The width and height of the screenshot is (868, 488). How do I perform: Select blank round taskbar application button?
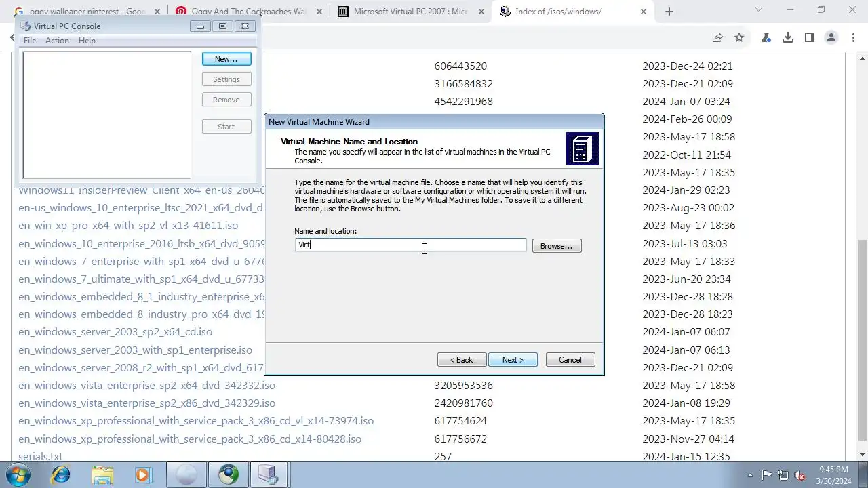coord(186,475)
